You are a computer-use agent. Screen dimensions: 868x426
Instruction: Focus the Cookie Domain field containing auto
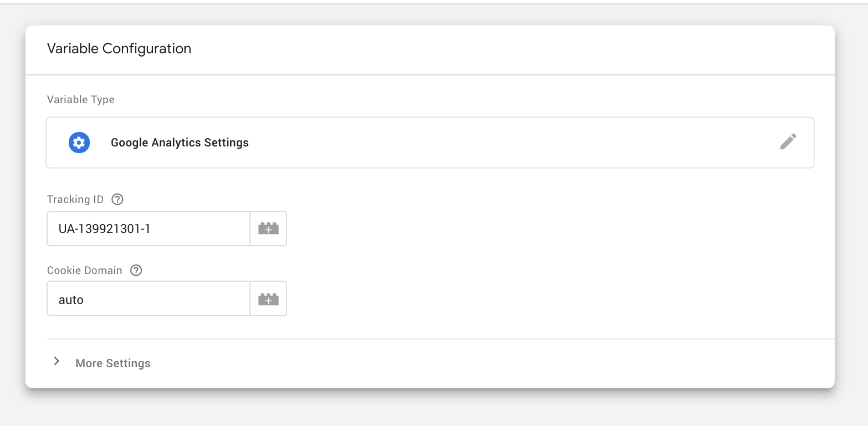pyautogui.click(x=149, y=299)
